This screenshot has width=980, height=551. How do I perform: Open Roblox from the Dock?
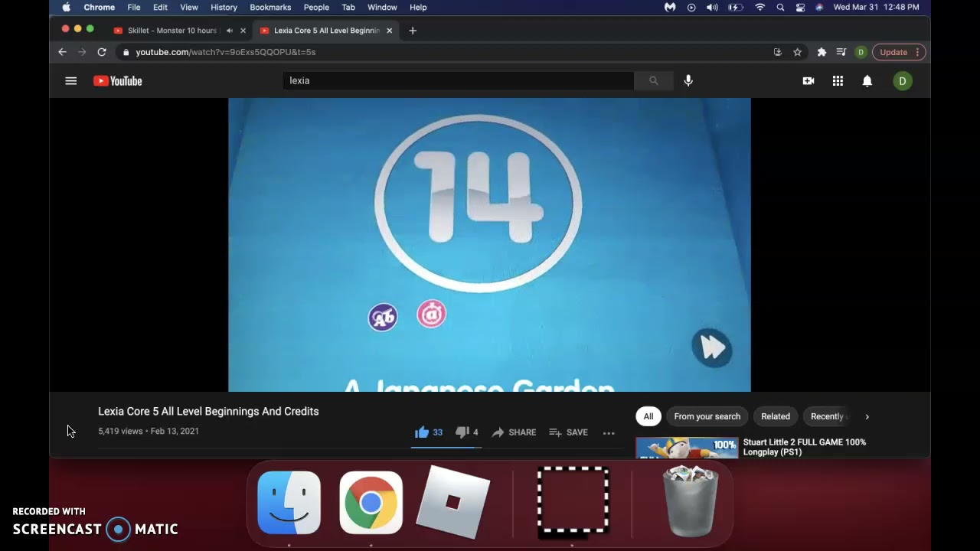pyautogui.click(x=452, y=502)
